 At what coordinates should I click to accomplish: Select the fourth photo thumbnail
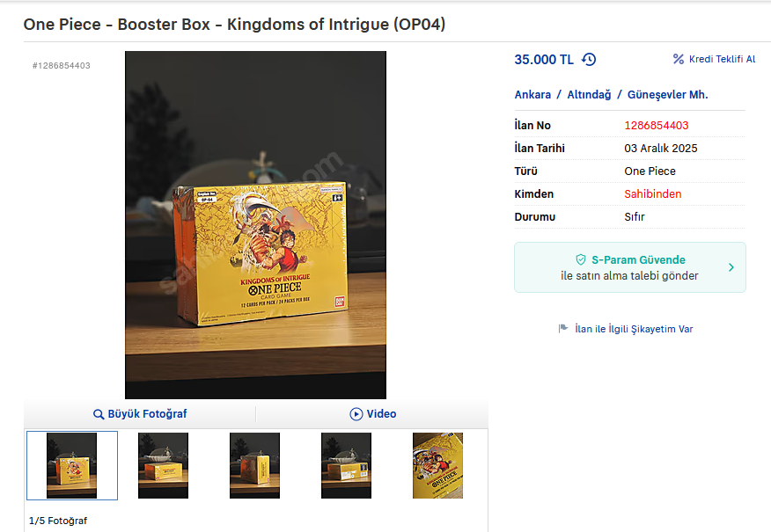(x=346, y=465)
